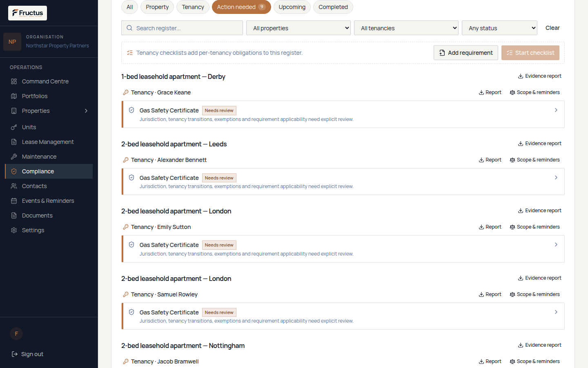Image resolution: width=588 pixels, height=368 pixels.
Task: Click download icon for Derby Evidence report
Action: (521, 76)
